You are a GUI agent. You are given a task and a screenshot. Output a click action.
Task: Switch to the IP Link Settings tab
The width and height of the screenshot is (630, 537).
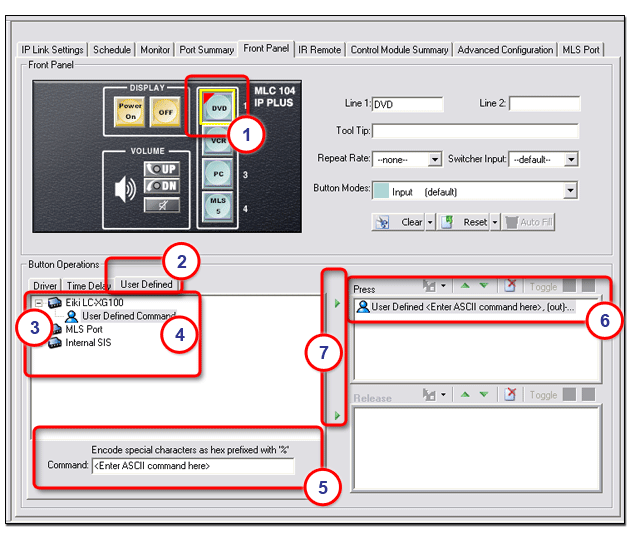pos(52,50)
